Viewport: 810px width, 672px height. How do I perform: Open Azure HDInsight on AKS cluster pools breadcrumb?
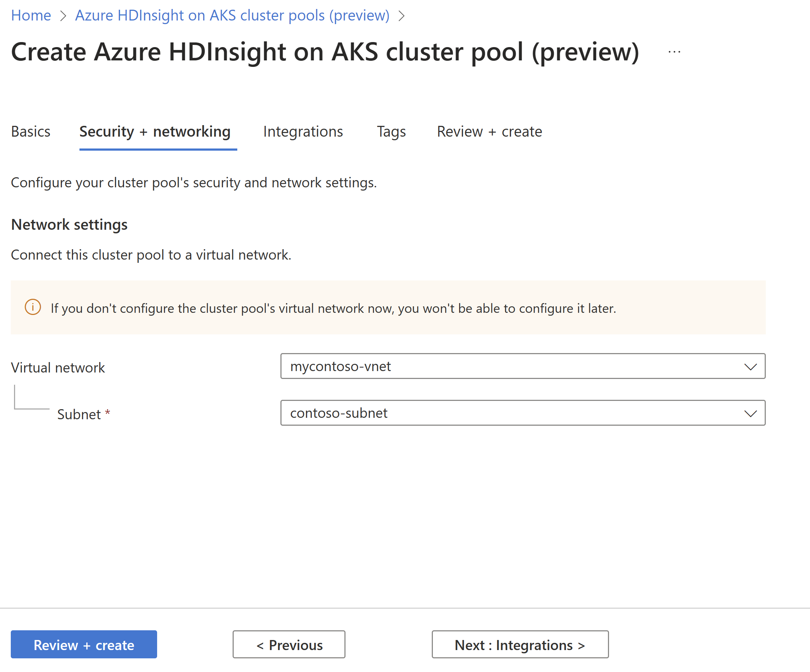[232, 15]
